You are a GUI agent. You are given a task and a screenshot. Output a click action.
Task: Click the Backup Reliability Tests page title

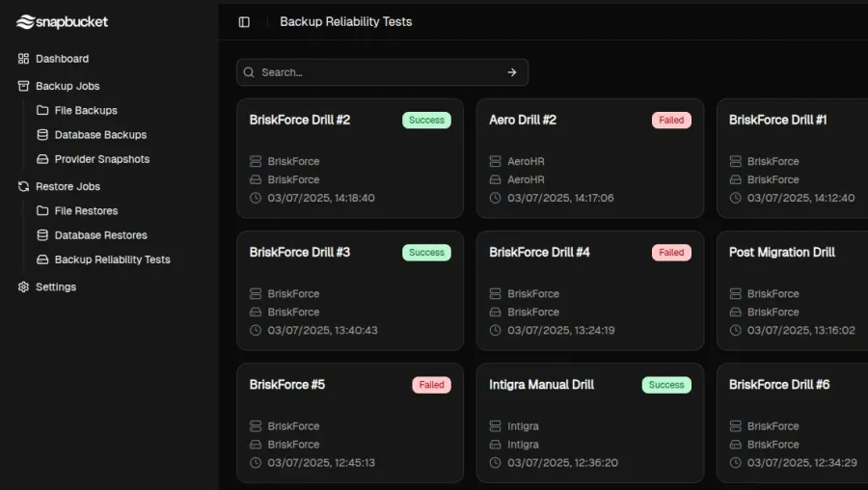tap(346, 21)
